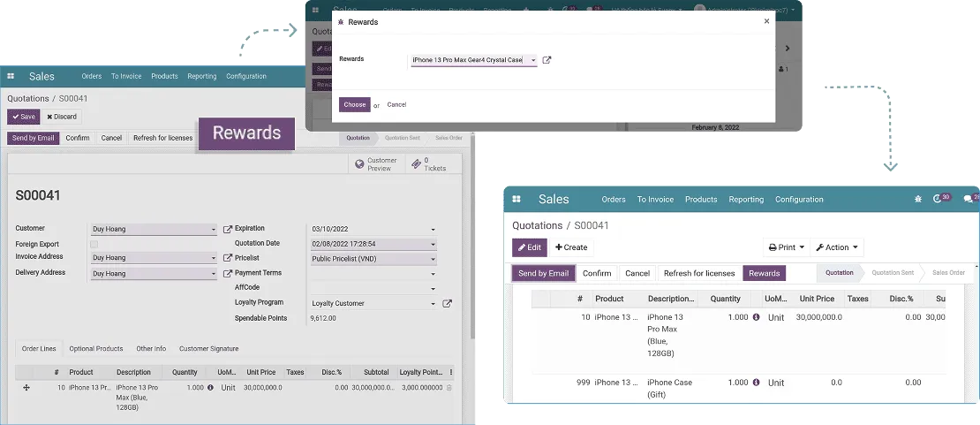The height and width of the screenshot is (425, 980).
Task: Click the Create button in right window
Action: pos(571,247)
